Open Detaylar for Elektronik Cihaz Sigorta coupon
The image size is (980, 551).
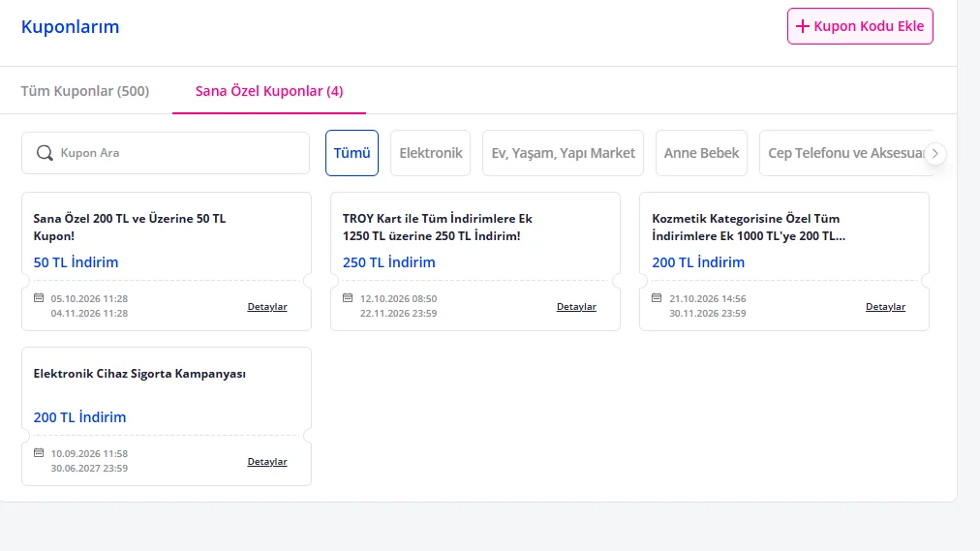pyautogui.click(x=267, y=462)
